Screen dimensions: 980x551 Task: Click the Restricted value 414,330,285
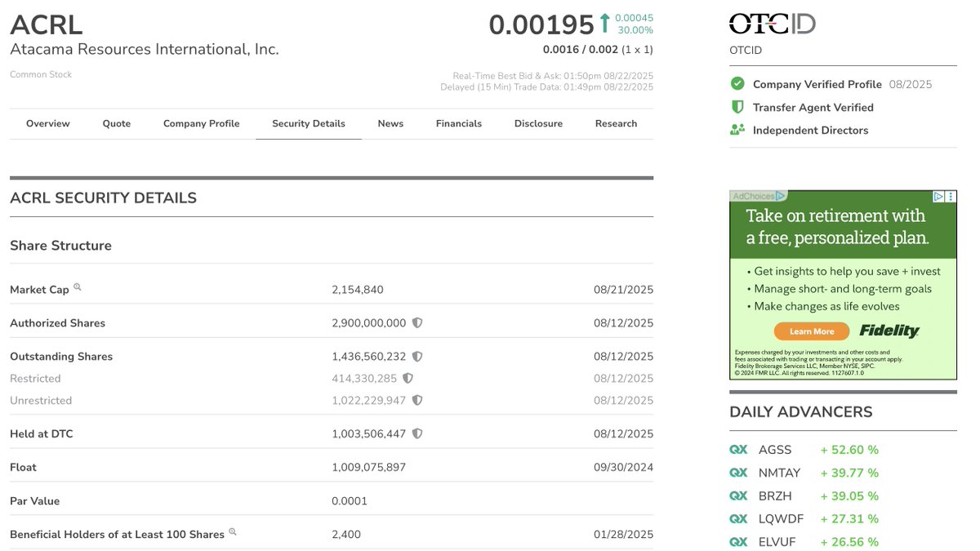(x=364, y=379)
